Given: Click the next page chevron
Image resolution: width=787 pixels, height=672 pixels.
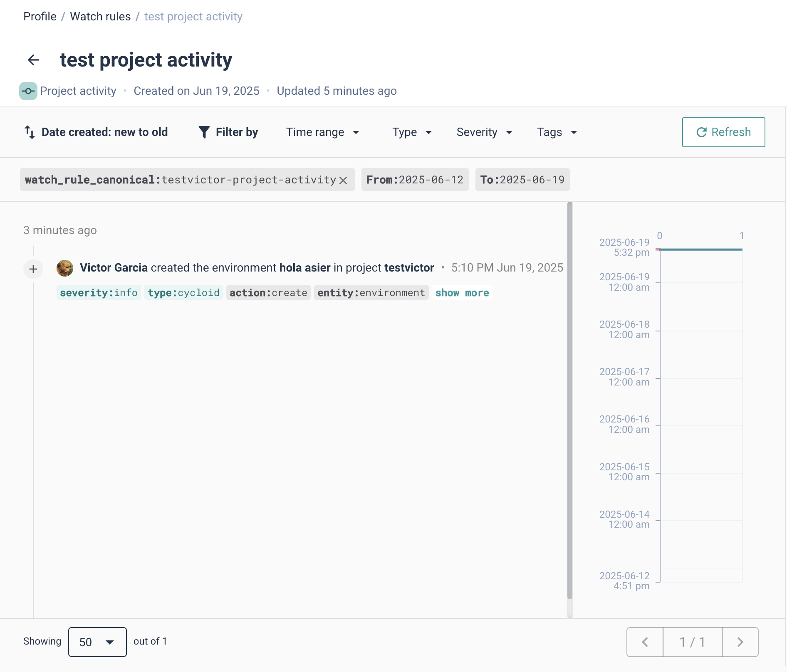Looking at the screenshot, I should [740, 642].
